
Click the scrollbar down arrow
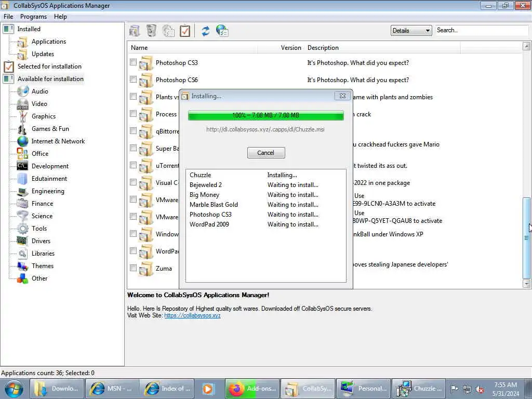tap(527, 284)
